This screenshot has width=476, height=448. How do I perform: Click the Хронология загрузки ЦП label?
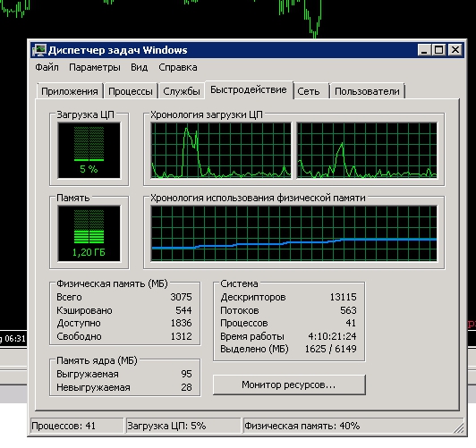coord(207,114)
